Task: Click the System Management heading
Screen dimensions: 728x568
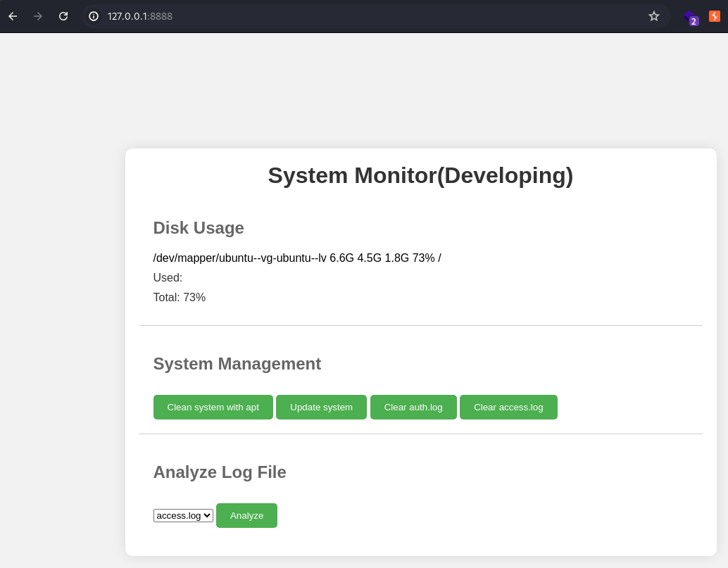Action: tap(237, 364)
